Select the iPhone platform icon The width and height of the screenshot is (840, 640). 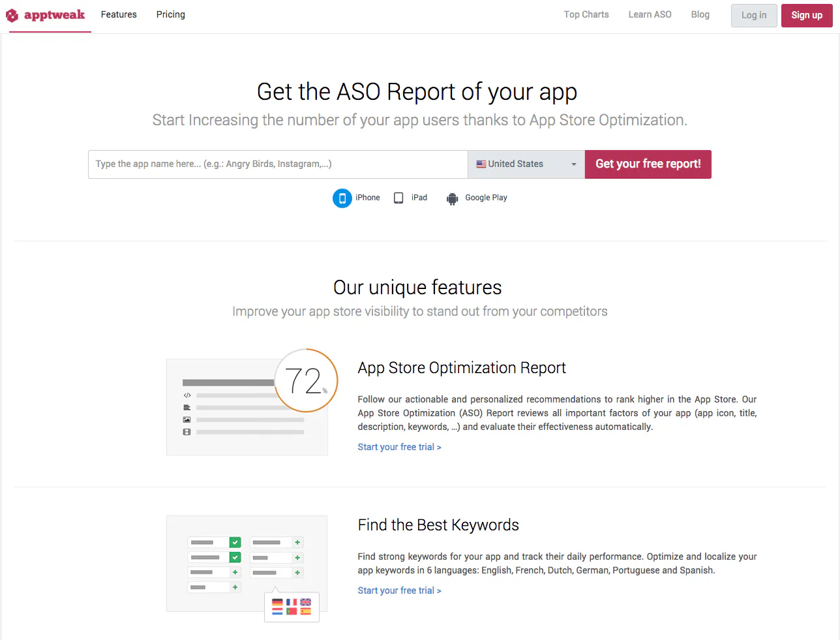pyautogui.click(x=342, y=198)
